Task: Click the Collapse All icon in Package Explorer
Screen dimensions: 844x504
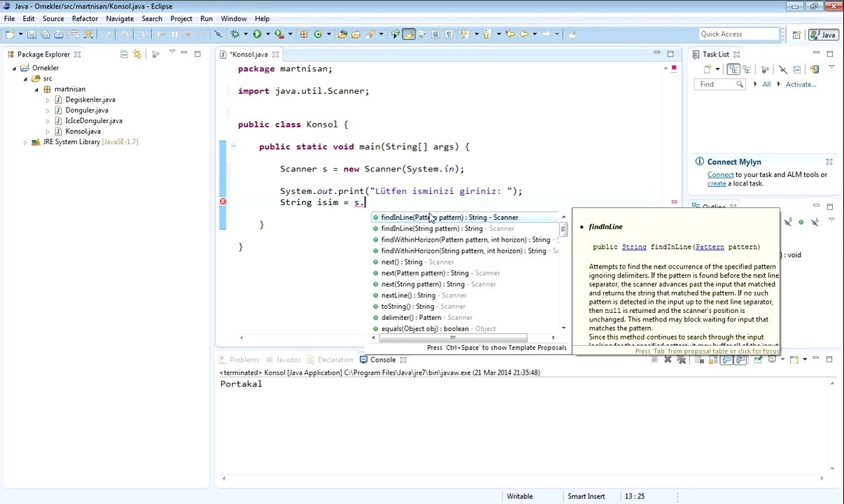Action: pyautogui.click(x=124, y=54)
